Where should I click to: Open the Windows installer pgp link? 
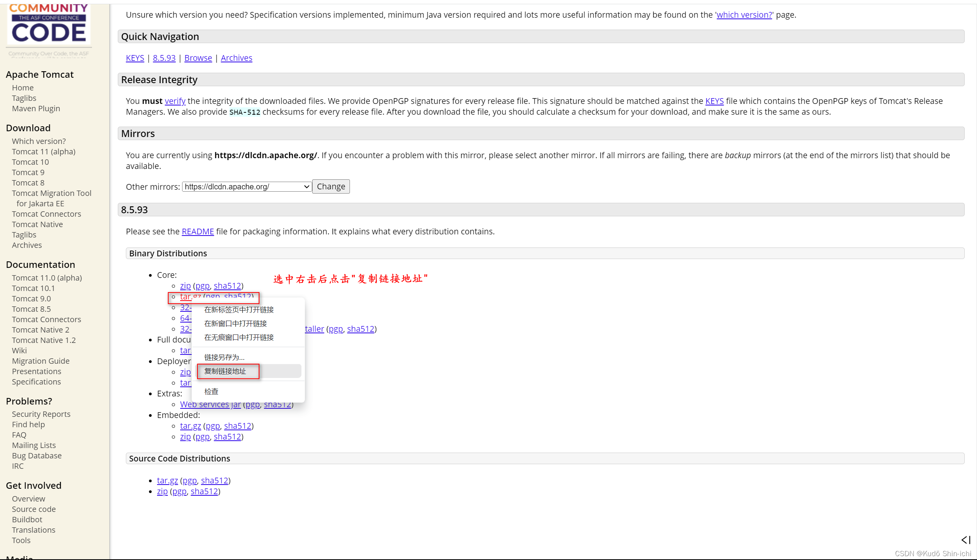(336, 329)
